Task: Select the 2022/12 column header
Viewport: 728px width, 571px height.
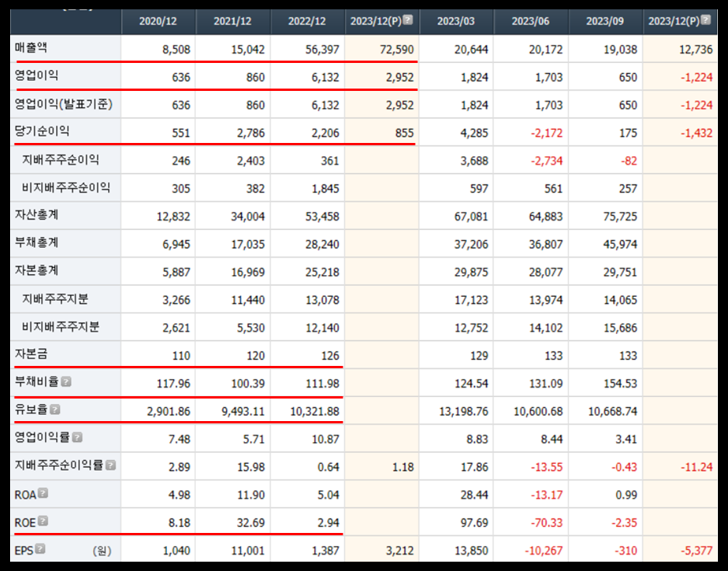Action: [307, 21]
